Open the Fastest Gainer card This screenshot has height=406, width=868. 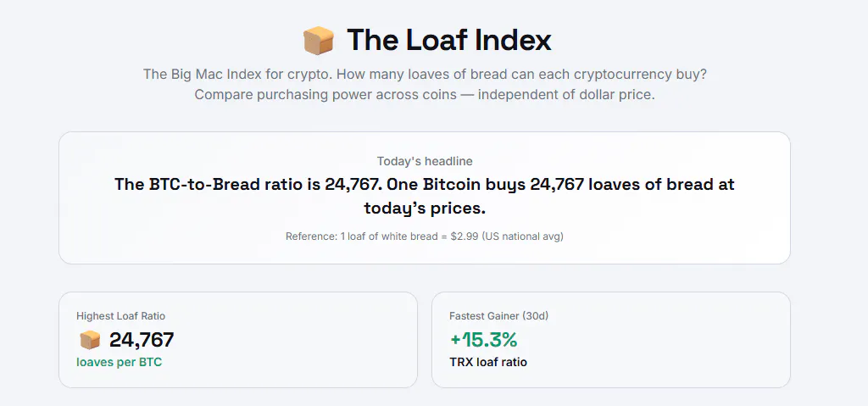tap(611, 340)
